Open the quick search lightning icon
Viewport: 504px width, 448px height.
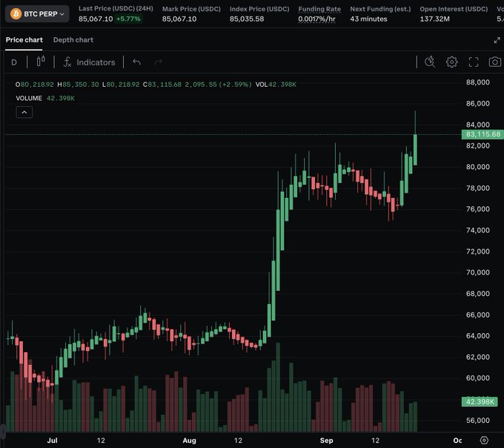click(430, 62)
